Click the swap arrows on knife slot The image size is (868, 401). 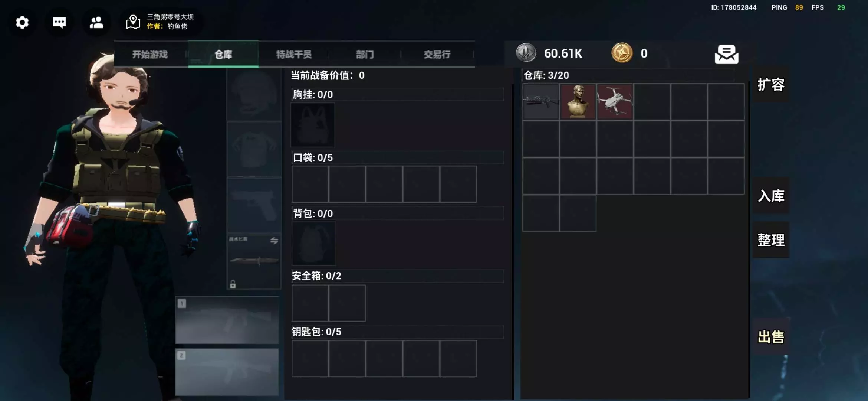tap(274, 241)
